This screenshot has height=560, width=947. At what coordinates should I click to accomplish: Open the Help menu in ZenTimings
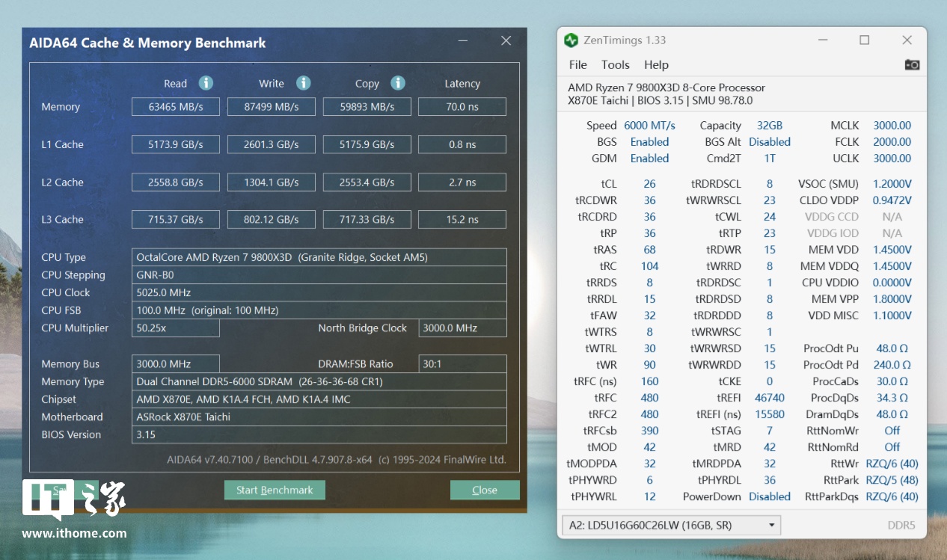coord(656,65)
